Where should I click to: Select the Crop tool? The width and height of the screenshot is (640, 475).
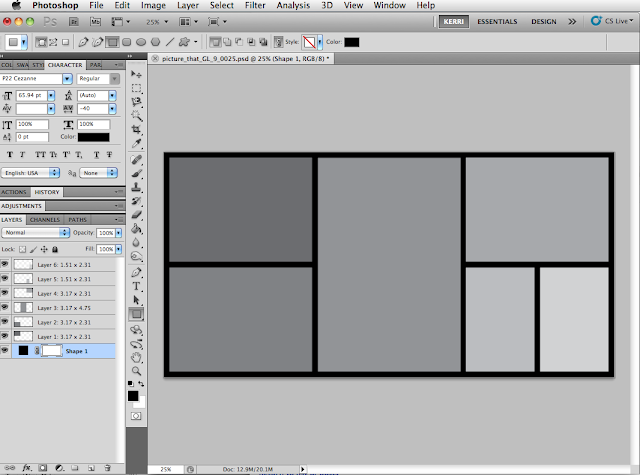click(136, 130)
